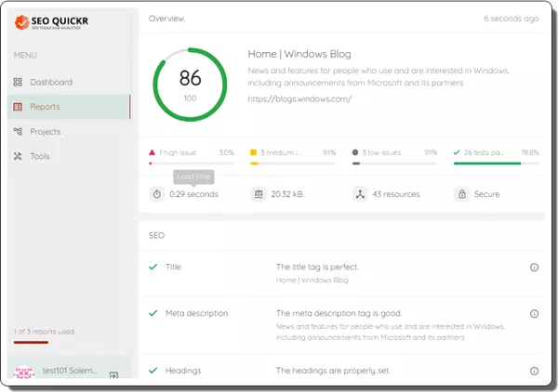Click the 26 tests passed progress bar

[x=495, y=163]
